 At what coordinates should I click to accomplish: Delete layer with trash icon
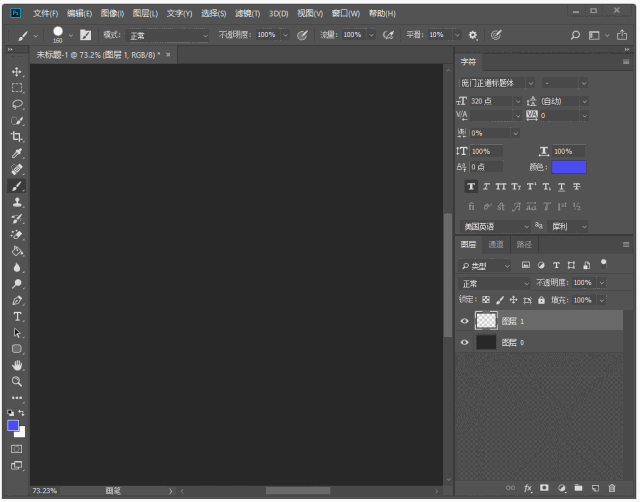point(612,488)
